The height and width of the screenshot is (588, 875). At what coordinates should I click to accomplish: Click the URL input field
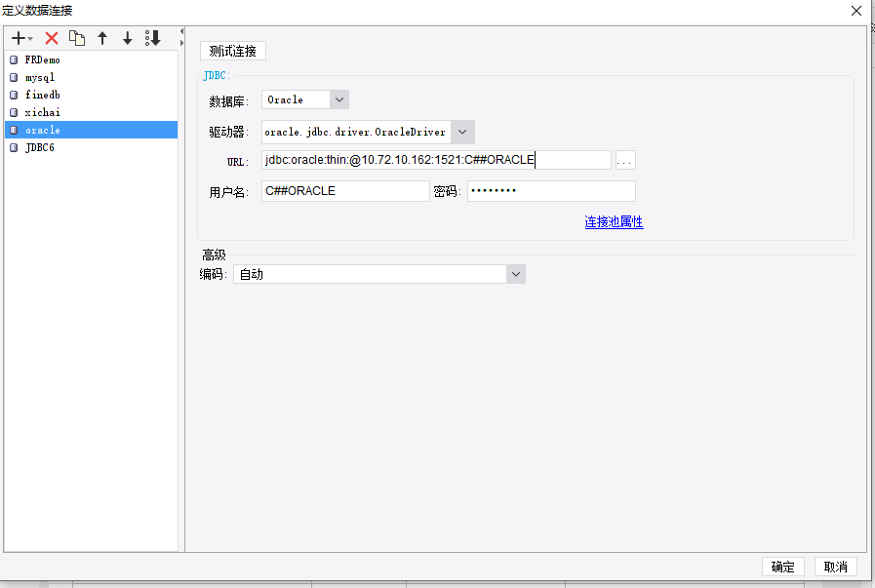[436, 160]
